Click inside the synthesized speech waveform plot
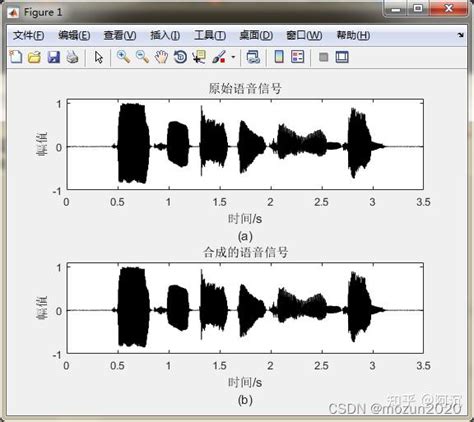This screenshot has width=474, height=422. coord(245,308)
